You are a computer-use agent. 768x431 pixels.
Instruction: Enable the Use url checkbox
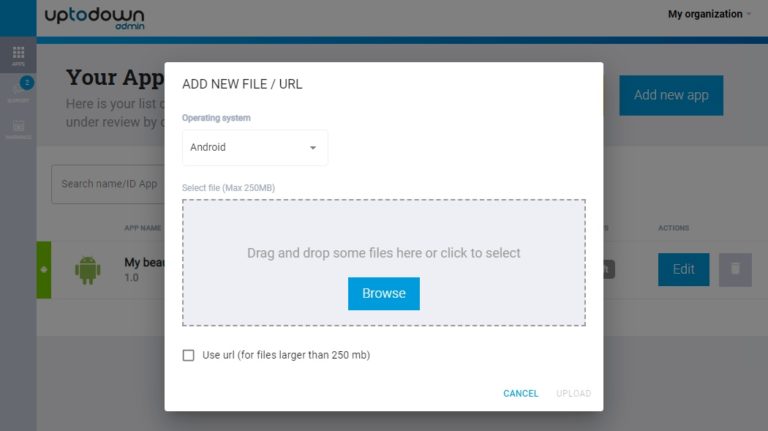click(x=188, y=355)
